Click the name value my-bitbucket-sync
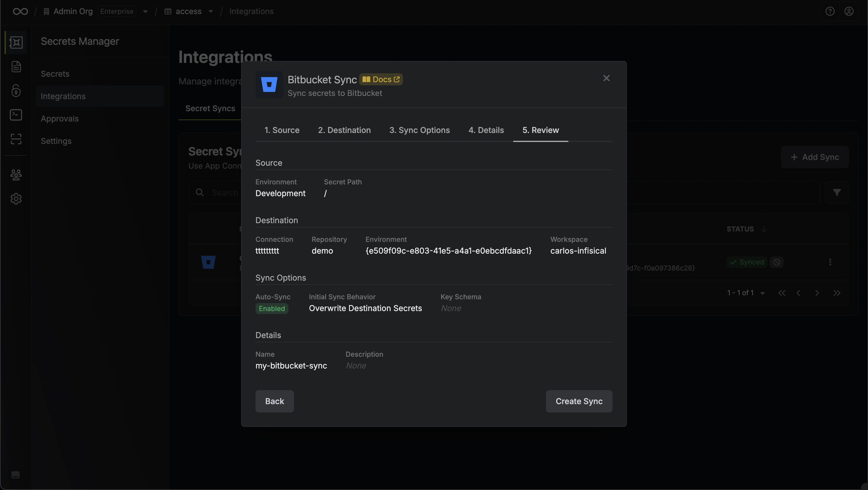This screenshot has height=490, width=868. [291, 366]
